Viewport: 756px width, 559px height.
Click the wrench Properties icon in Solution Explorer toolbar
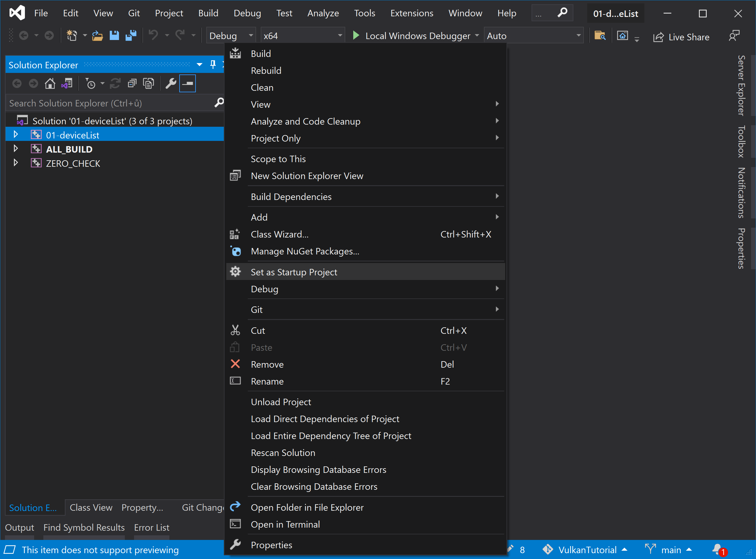point(171,84)
